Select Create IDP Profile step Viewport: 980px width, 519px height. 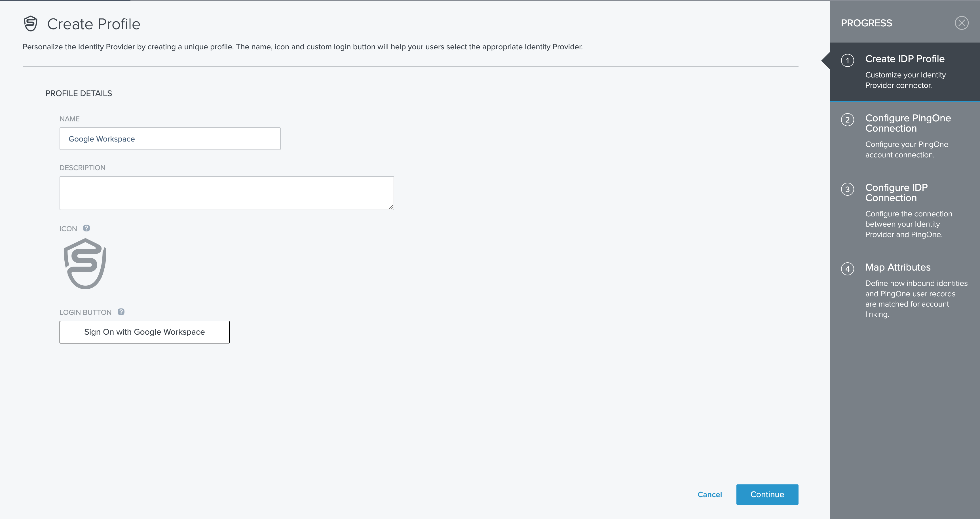click(905, 59)
